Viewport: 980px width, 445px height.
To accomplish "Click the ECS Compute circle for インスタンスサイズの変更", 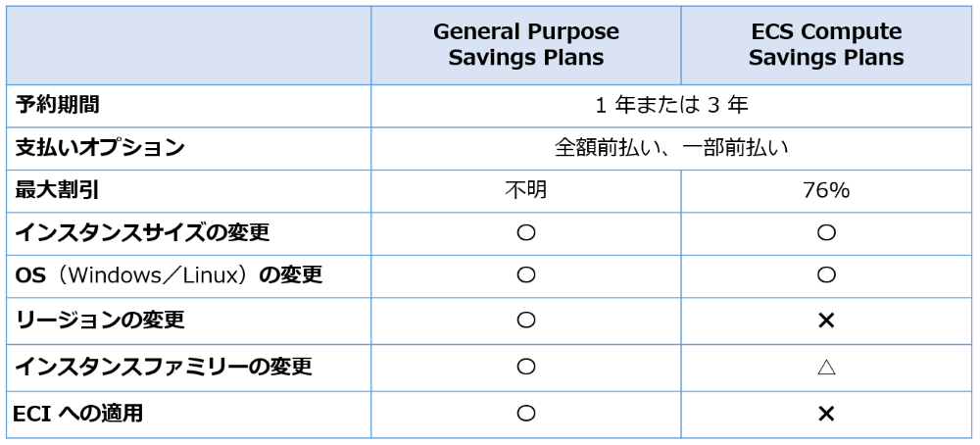I will click(826, 233).
